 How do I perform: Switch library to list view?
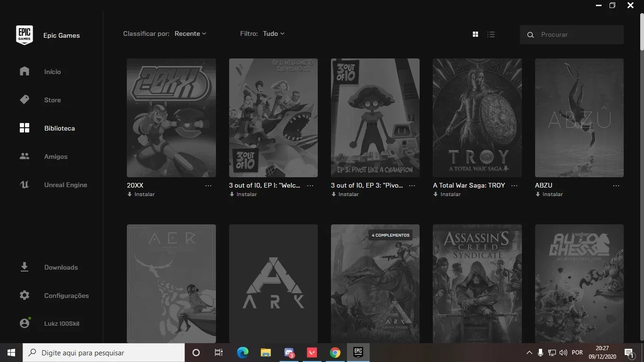click(491, 34)
